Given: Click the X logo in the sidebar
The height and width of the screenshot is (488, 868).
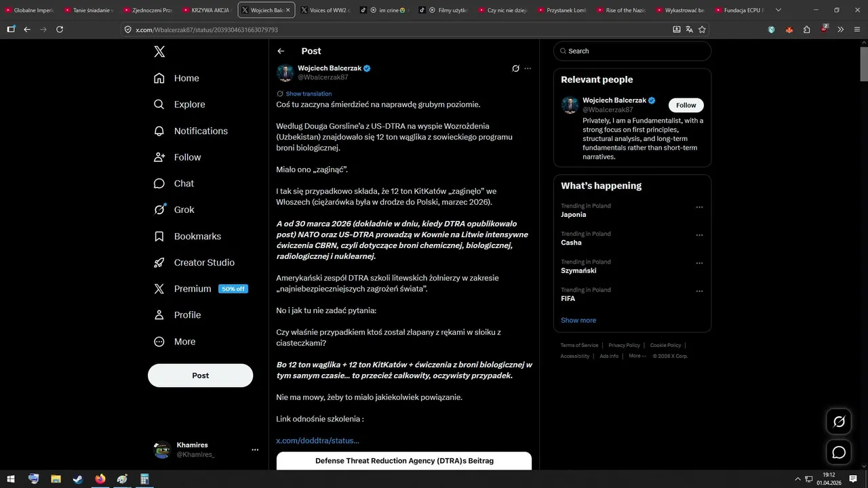Looking at the screenshot, I should tap(159, 52).
